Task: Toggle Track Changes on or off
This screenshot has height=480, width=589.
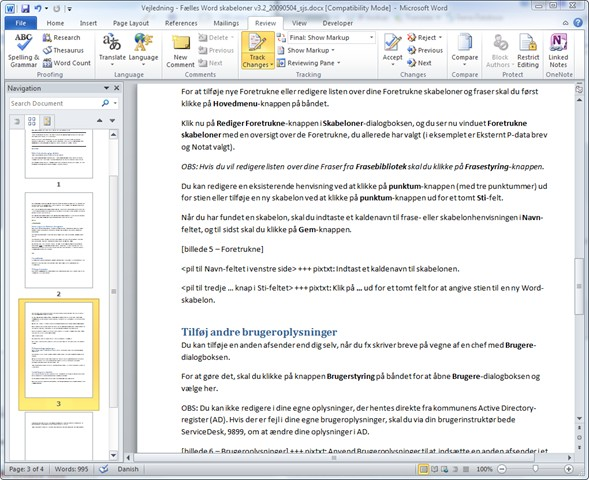Action: point(257,51)
